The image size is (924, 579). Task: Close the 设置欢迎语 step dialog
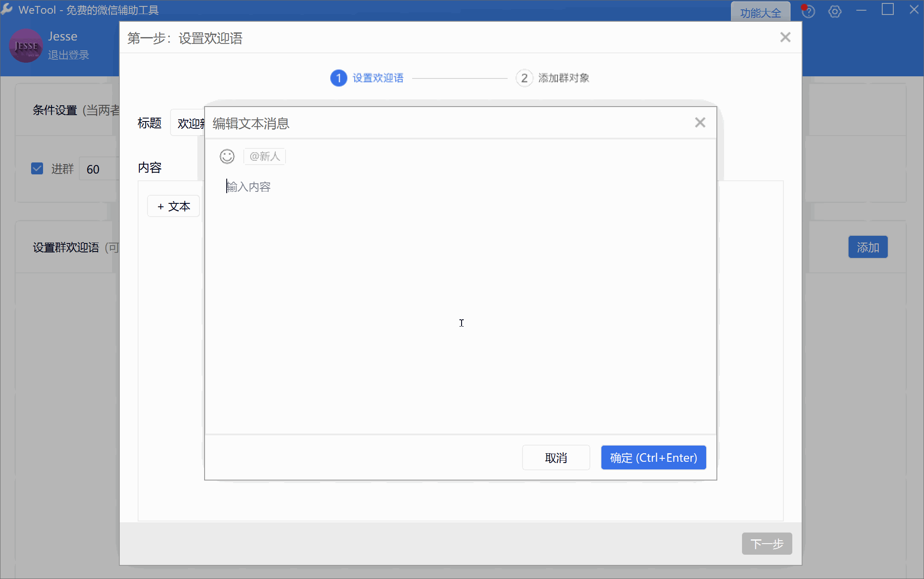pos(785,38)
